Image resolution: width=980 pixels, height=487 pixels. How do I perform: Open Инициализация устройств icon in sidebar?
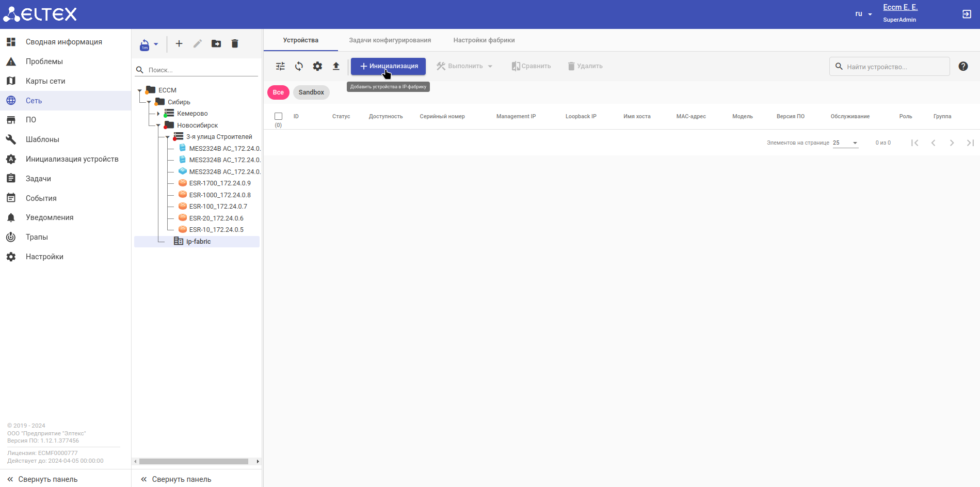click(11, 159)
